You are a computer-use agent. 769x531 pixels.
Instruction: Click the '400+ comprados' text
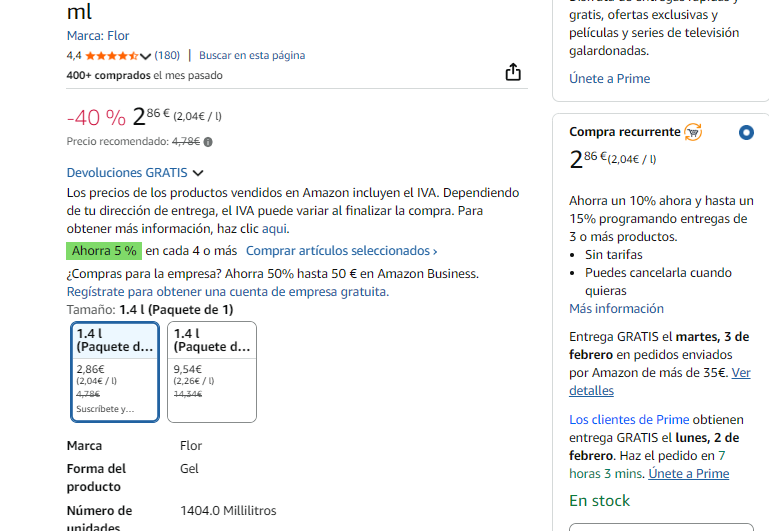coord(108,76)
